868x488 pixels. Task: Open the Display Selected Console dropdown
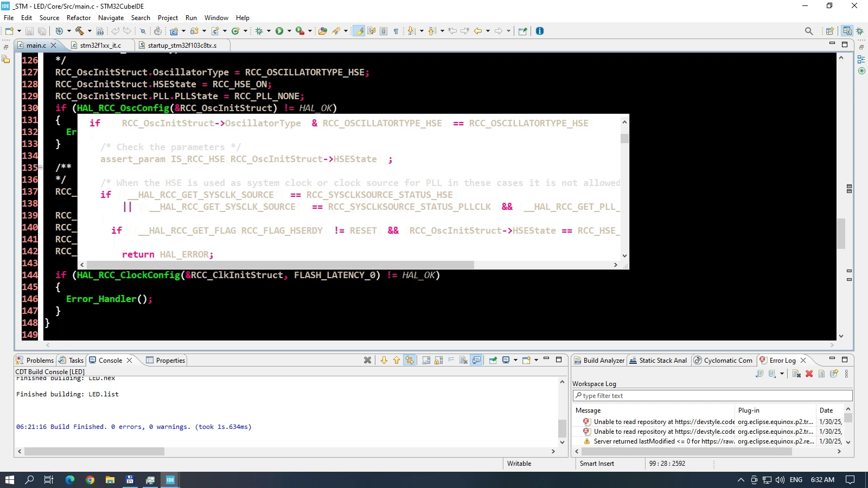click(515, 360)
